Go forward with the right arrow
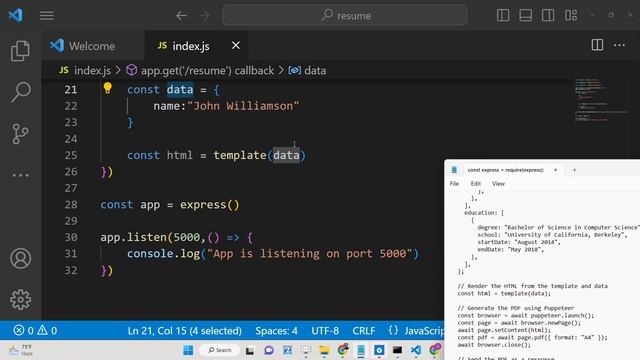This screenshot has width=640, height=360. pyautogui.click(x=204, y=16)
